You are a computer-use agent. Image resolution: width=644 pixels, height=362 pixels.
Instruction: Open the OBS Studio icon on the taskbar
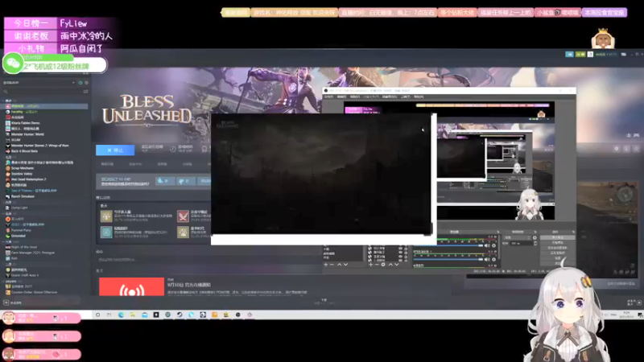click(x=237, y=315)
